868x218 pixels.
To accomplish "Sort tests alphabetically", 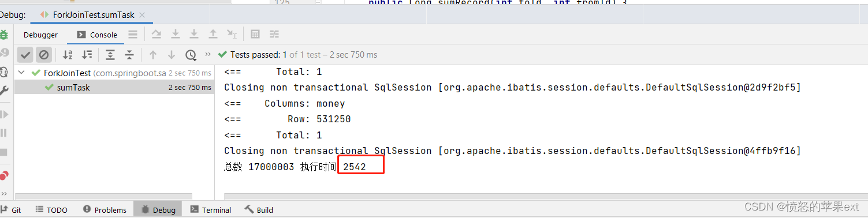I will pos(68,55).
